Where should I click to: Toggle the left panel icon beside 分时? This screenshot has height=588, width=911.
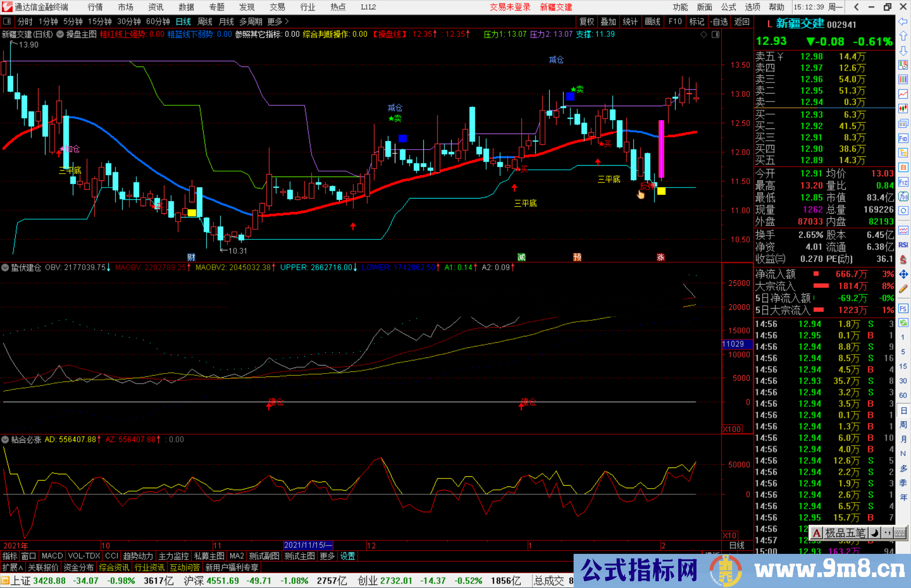click(7, 21)
